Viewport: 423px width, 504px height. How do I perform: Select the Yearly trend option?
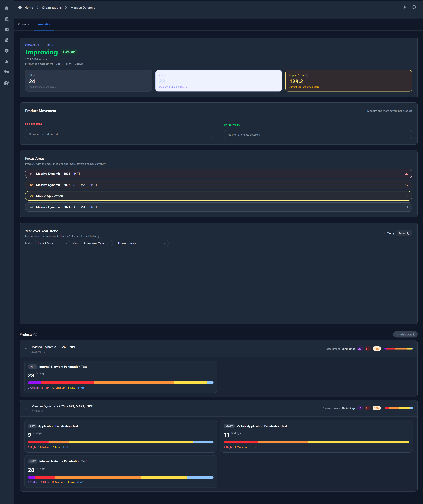click(391, 233)
